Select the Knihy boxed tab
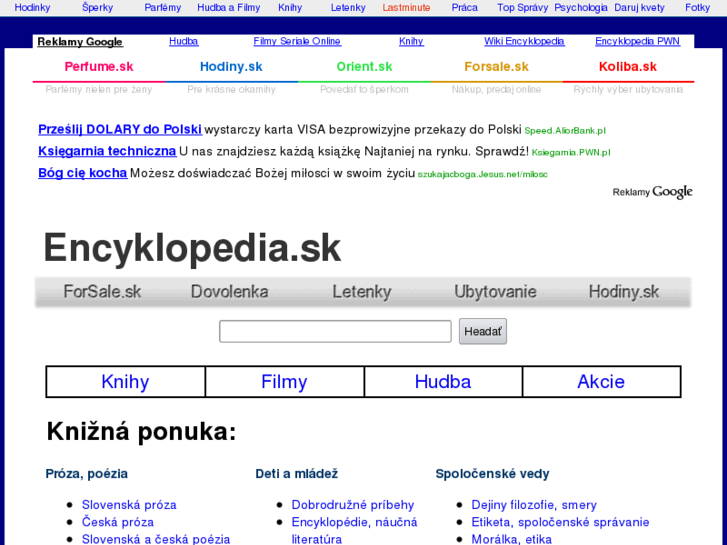 click(x=126, y=382)
